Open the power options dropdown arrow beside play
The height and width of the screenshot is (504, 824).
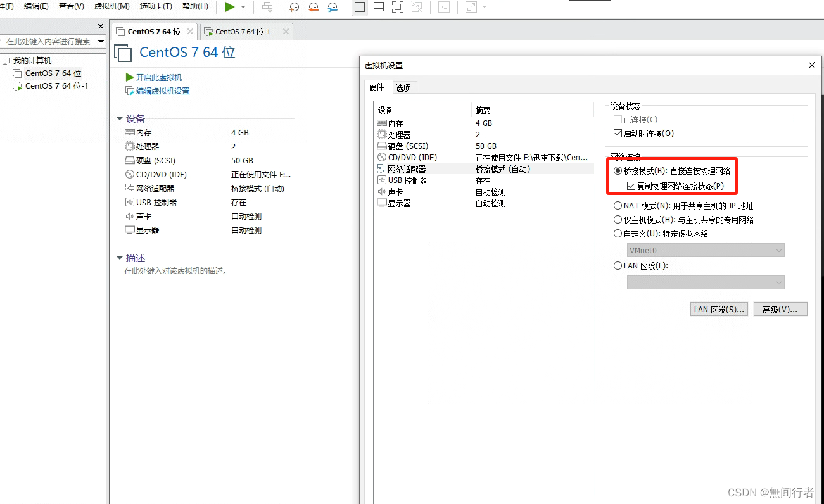click(243, 7)
